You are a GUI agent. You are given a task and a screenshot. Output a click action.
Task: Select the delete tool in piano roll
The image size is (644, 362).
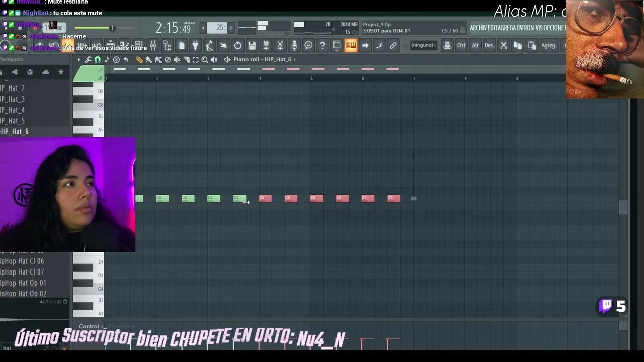pyautogui.click(x=168, y=60)
